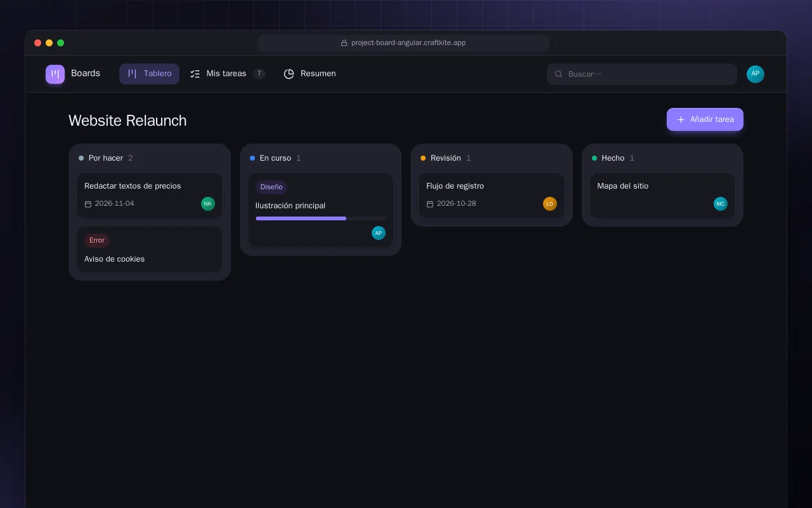Click calendar icon beside 2026-10-28

tap(430, 204)
